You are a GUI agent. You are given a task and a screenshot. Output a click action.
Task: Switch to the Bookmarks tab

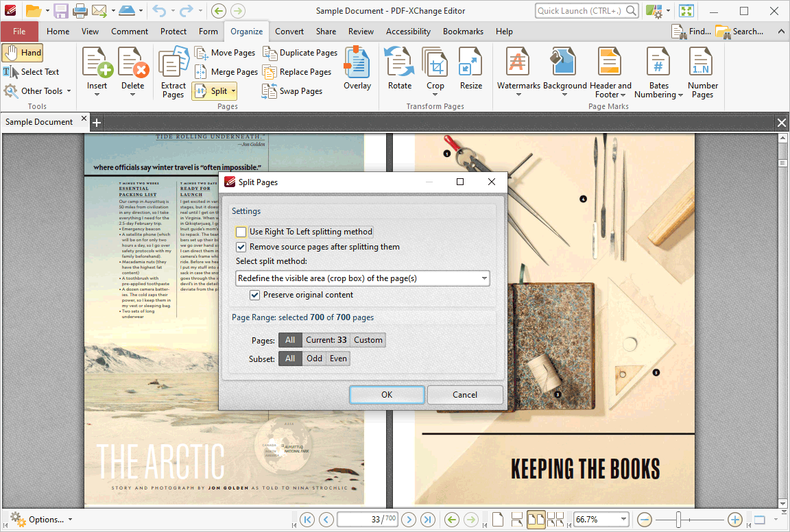[463, 32]
